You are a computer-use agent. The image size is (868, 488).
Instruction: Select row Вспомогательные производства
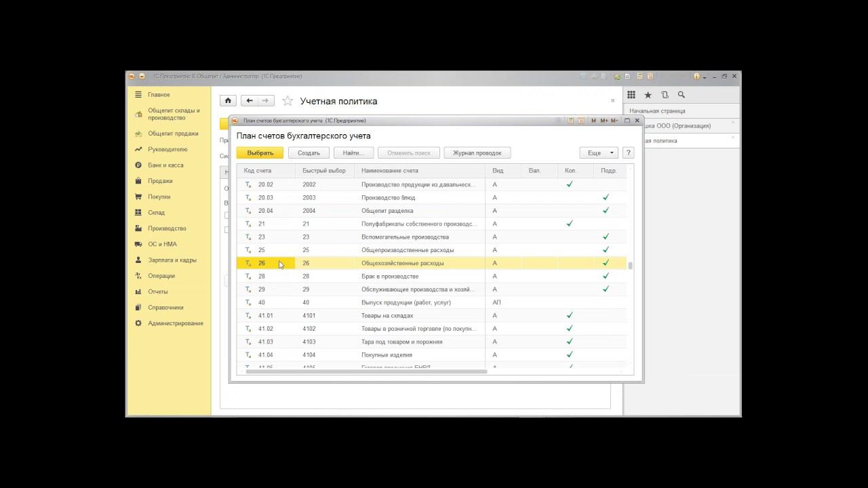pos(431,237)
